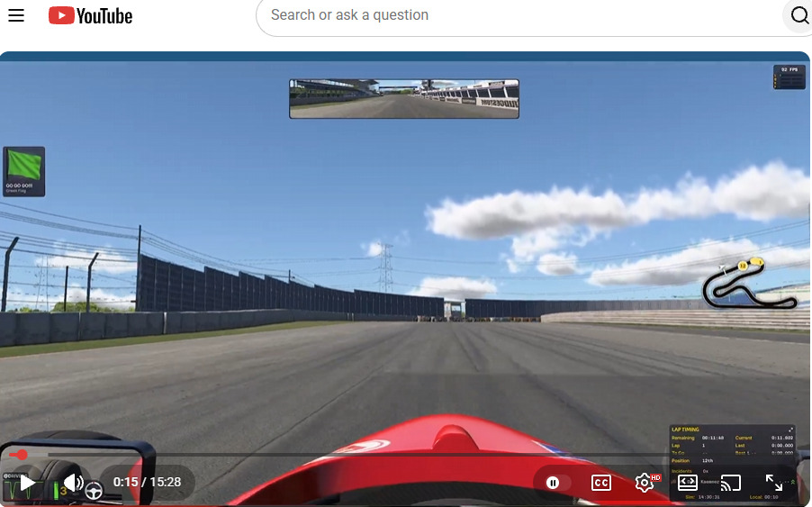
Task: Enter full screen mode
Action: (773, 483)
